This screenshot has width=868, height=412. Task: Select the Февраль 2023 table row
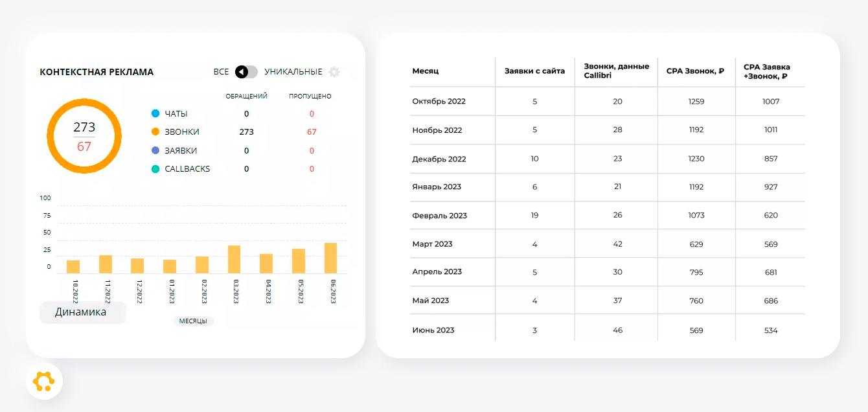click(x=608, y=215)
